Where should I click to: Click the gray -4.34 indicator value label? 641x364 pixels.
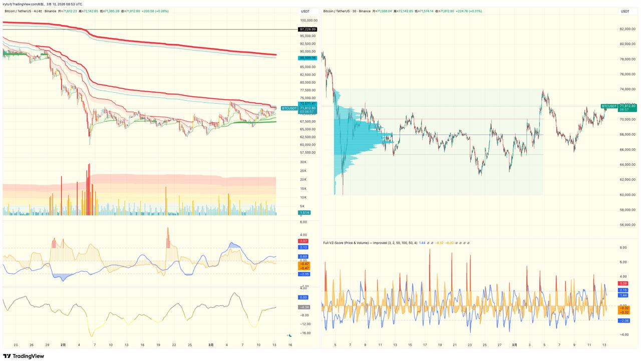[x=304, y=307]
